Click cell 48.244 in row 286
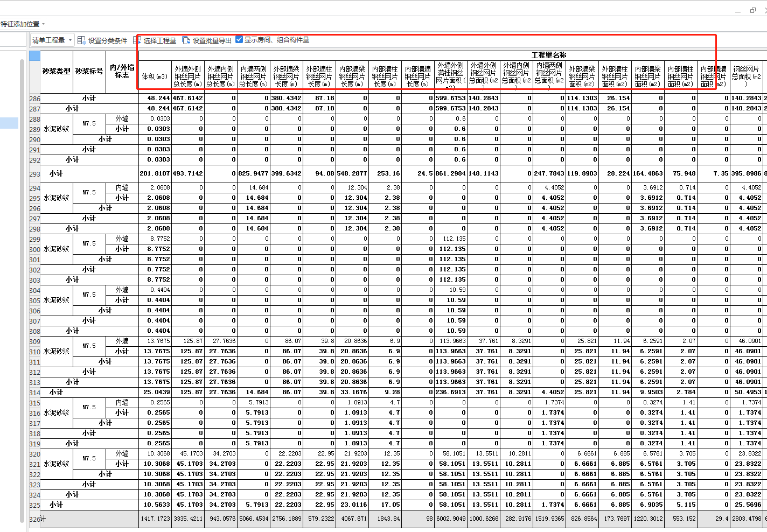The image size is (767, 532). tap(155, 99)
